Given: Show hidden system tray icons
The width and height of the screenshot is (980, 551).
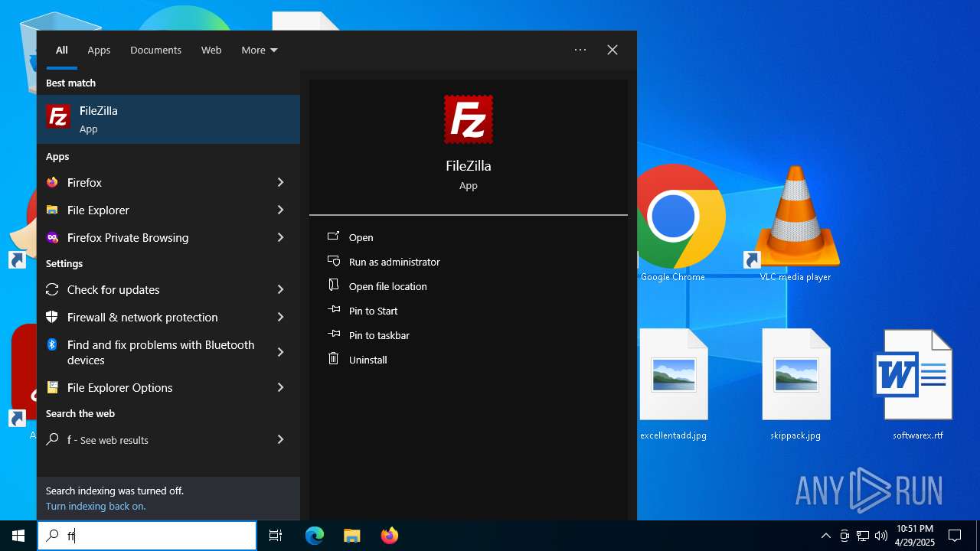Looking at the screenshot, I should (x=825, y=536).
